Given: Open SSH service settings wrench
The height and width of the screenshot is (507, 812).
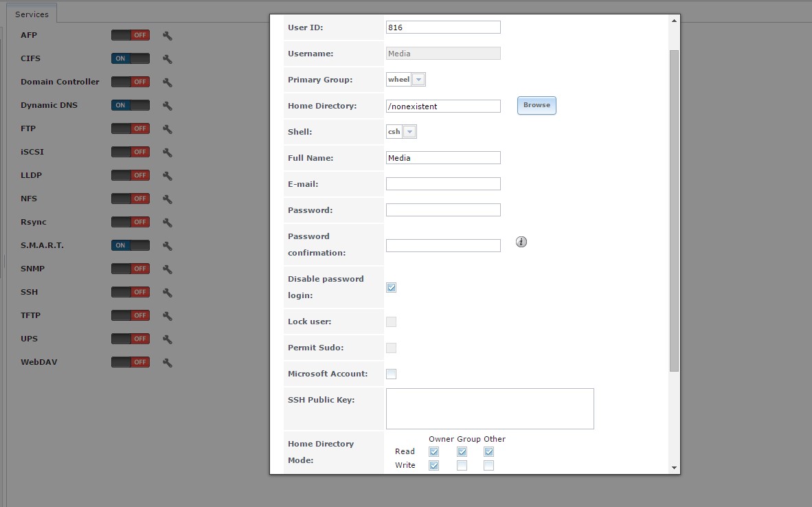Looking at the screenshot, I should click(x=167, y=293).
